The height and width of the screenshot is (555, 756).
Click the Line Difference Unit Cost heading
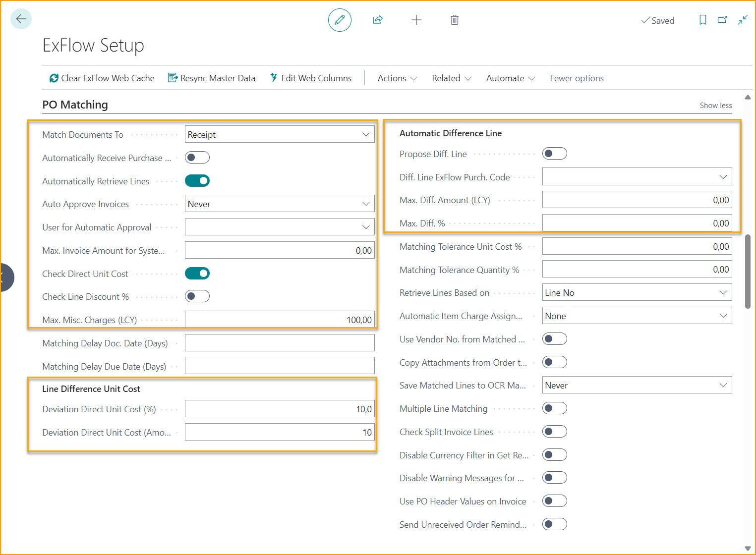(91, 389)
